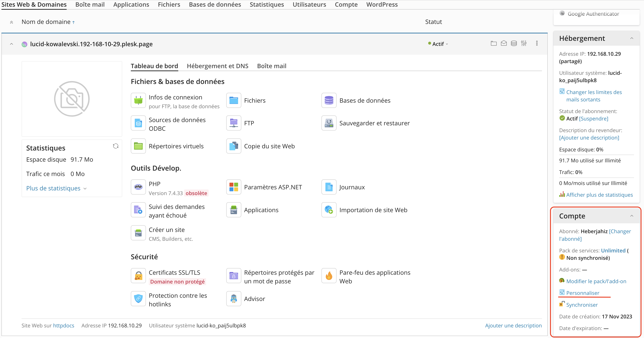Click the Suspendre subscription link
The width and height of the screenshot is (644, 338).
tap(594, 119)
